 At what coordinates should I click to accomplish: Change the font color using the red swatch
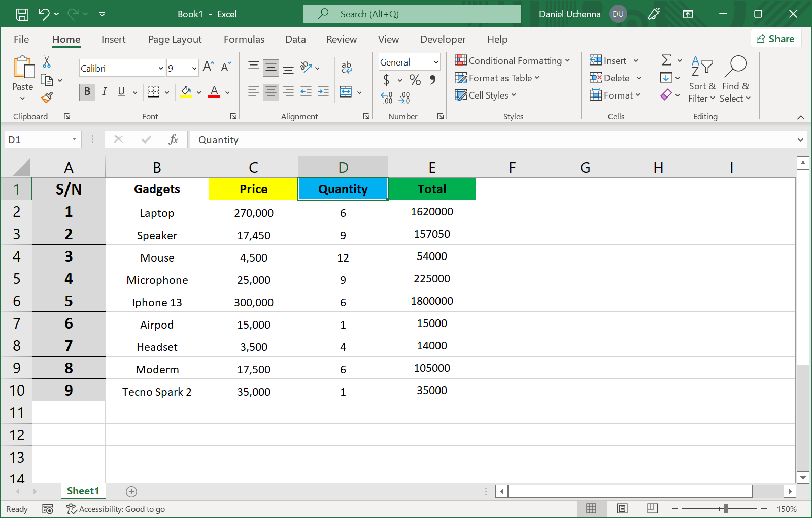(214, 92)
